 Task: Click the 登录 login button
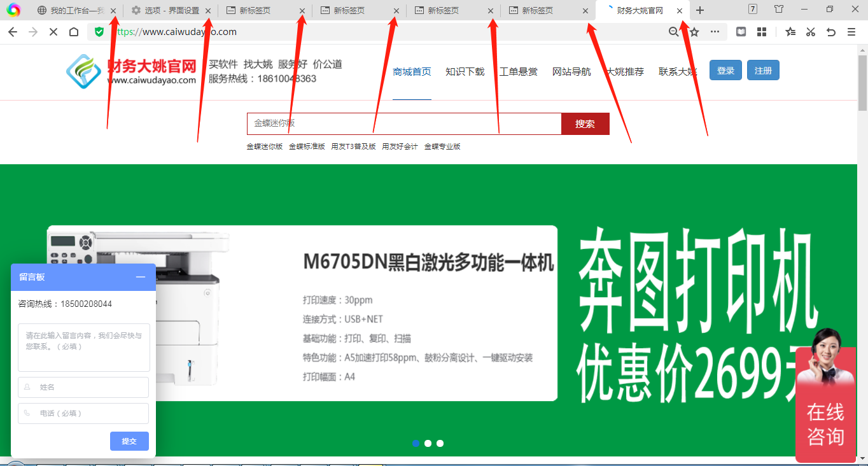click(x=725, y=71)
